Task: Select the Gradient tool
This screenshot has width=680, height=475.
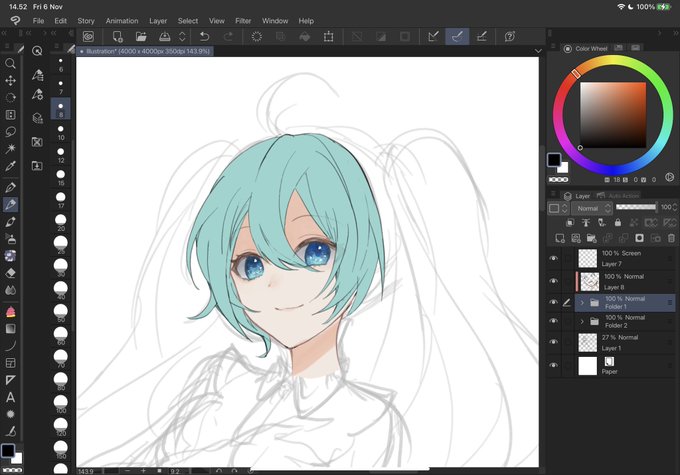Action: coord(10,328)
